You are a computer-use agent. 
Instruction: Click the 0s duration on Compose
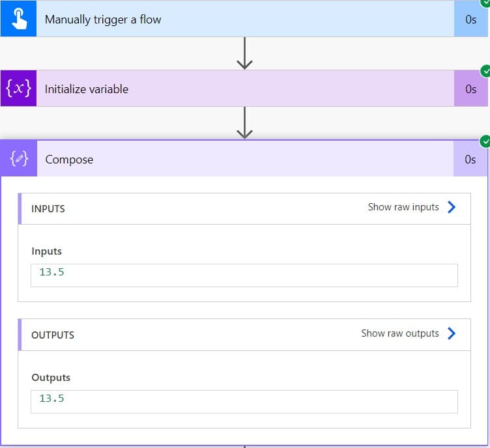tap(470, 160)
